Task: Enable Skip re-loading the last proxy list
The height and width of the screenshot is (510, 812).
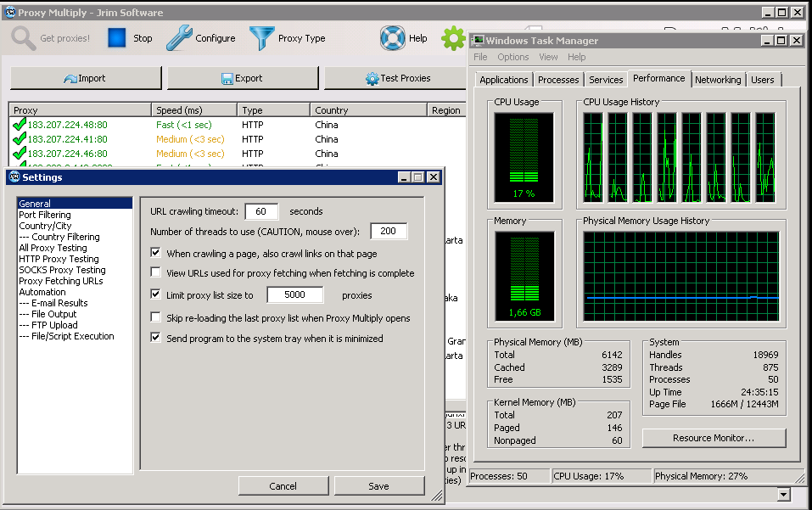Action: tap(155, 317)
